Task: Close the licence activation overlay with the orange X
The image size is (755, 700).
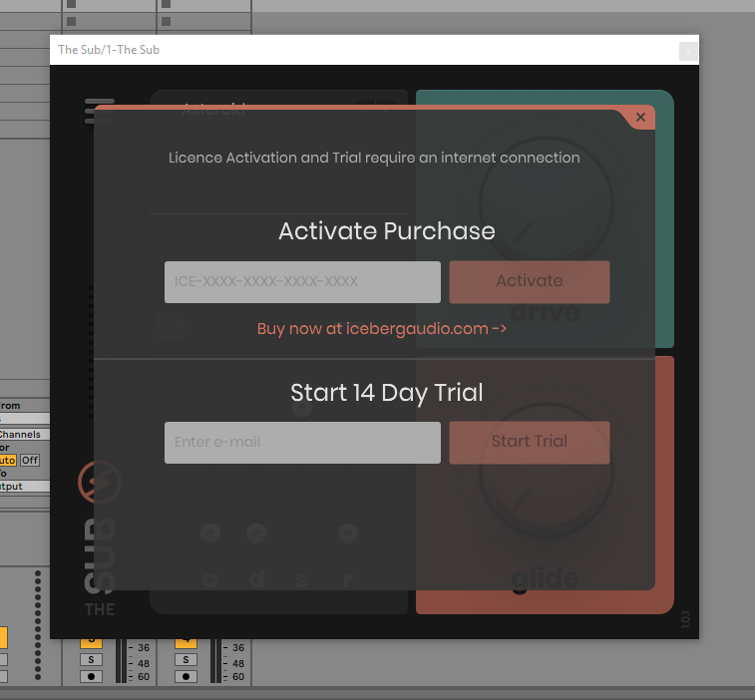Action: pyautogui.click(x=640, y=117)
